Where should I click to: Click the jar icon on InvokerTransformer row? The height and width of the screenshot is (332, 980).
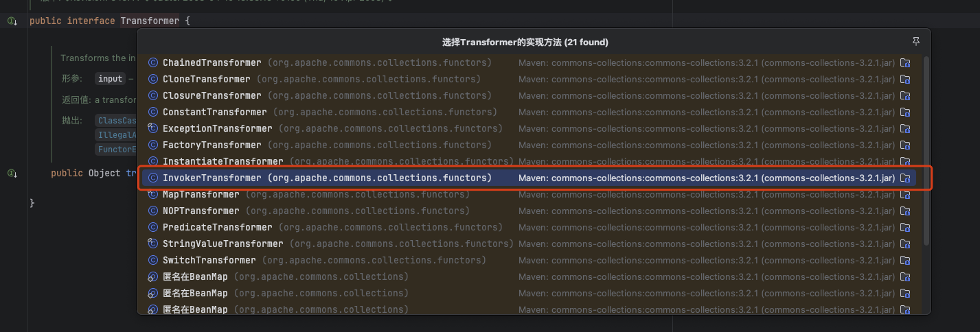905,178
